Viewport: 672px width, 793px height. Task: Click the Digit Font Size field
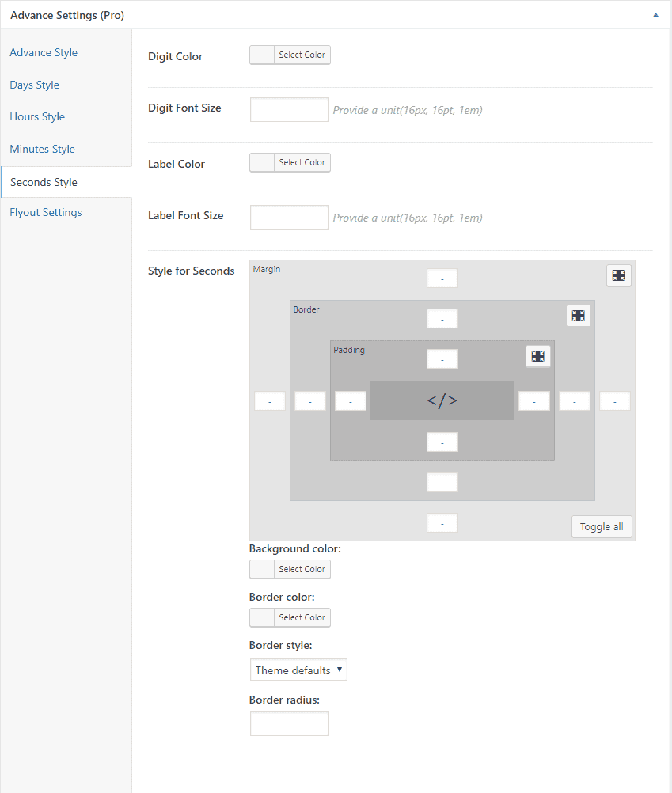coord(289,110)
